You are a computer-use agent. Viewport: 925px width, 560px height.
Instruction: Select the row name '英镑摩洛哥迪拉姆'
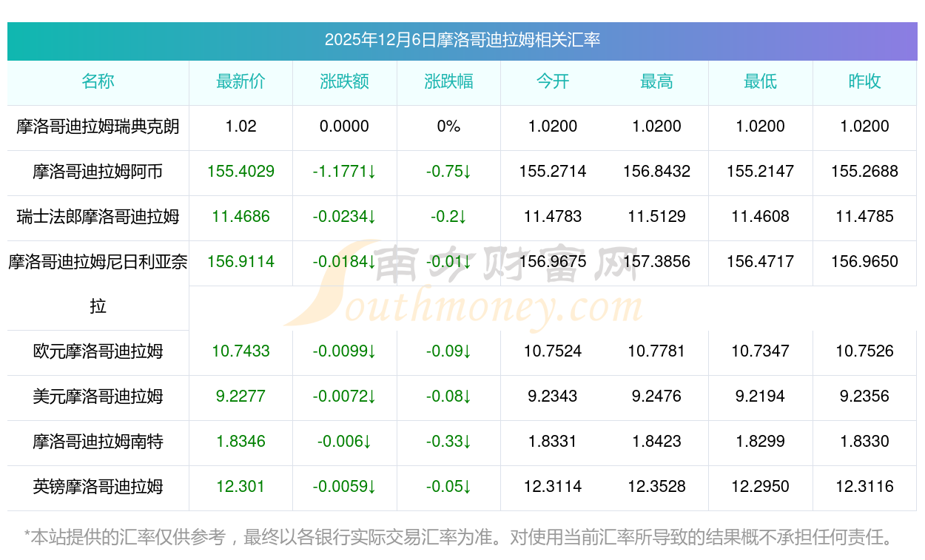[x=98, y=487]
